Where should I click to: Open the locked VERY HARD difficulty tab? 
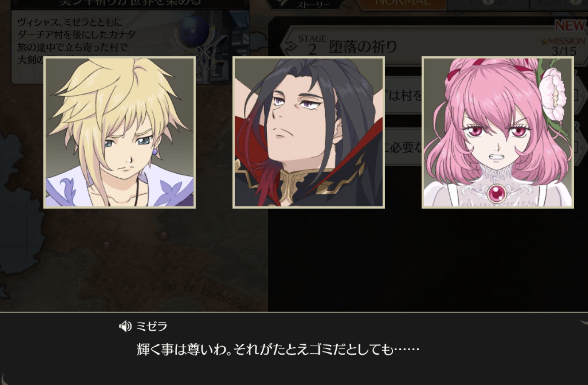click(x=559, y=3)
